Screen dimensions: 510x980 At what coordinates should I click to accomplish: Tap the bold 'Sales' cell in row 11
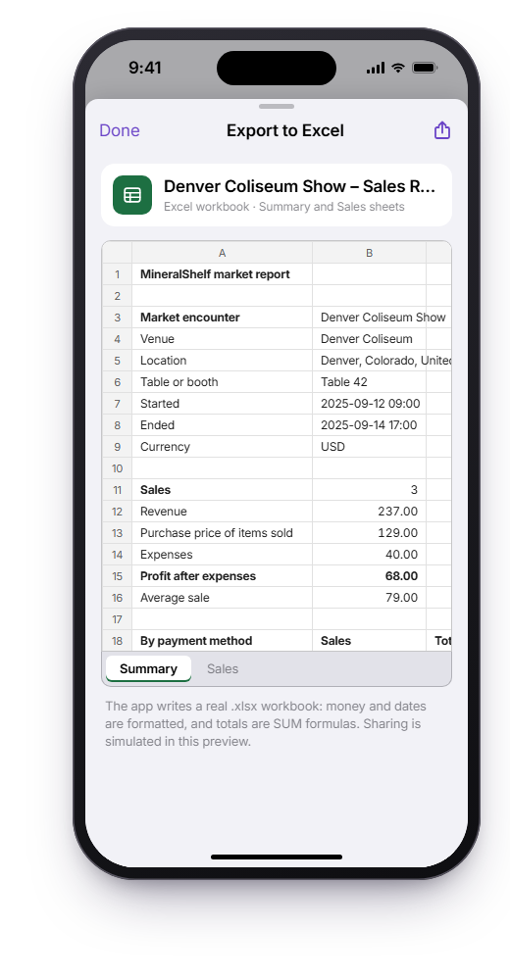point(223,490)
